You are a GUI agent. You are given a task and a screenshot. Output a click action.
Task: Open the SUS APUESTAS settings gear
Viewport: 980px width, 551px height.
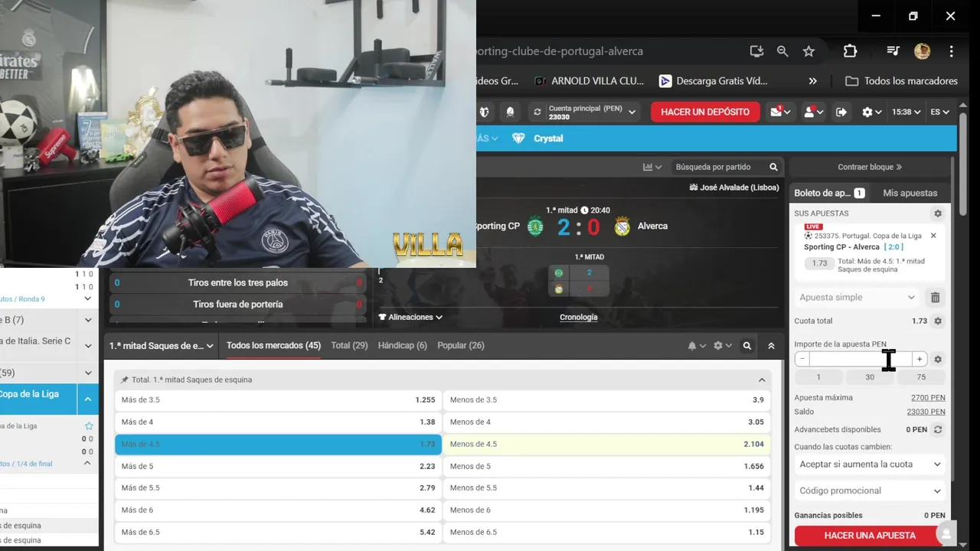[937, 214]
